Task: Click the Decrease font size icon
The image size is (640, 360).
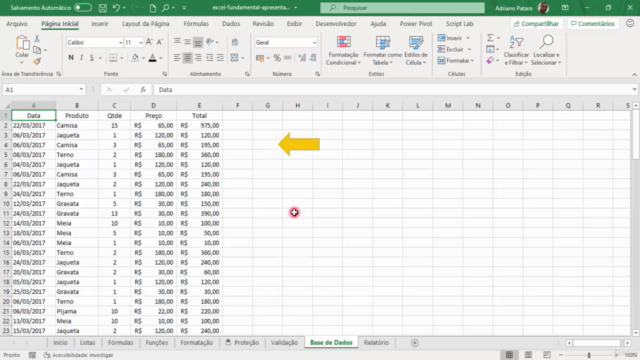Action: pos(160,42)
